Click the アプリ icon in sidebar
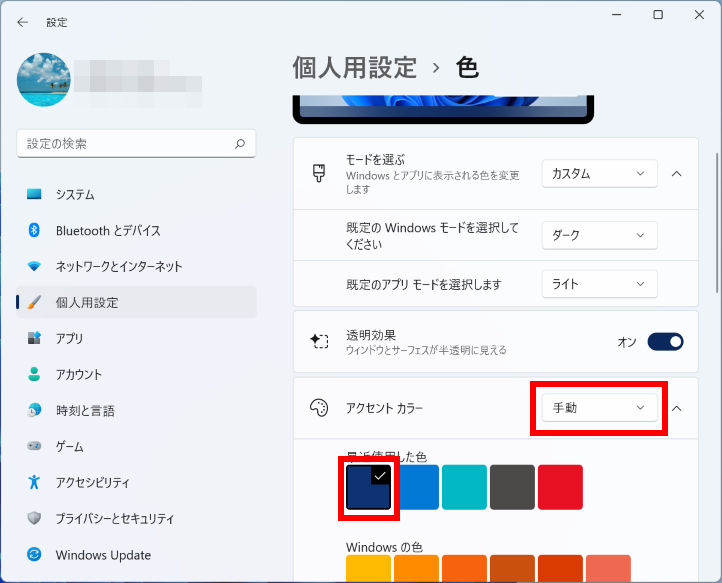Viewport: 722px width, 583px height. [34, 338]
